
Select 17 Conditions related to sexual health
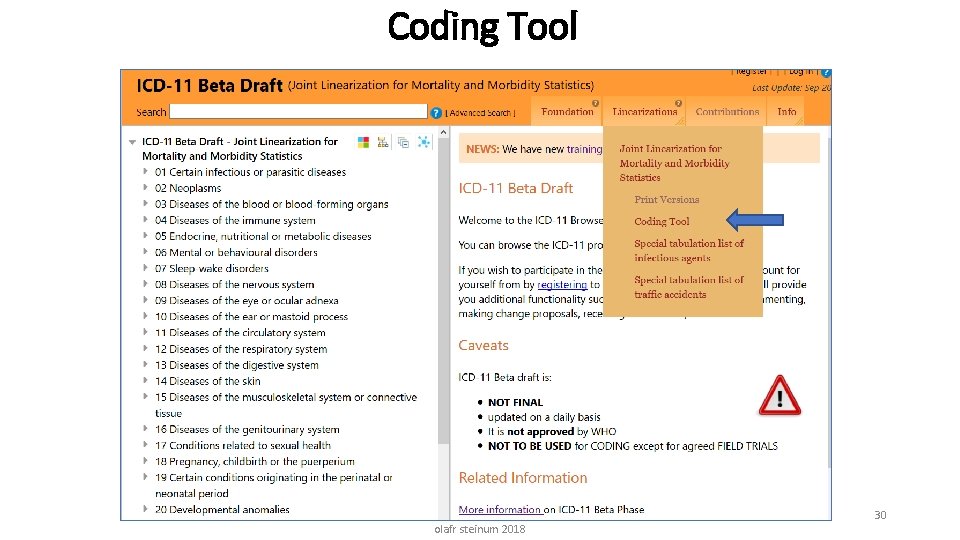tap(243, 445)
